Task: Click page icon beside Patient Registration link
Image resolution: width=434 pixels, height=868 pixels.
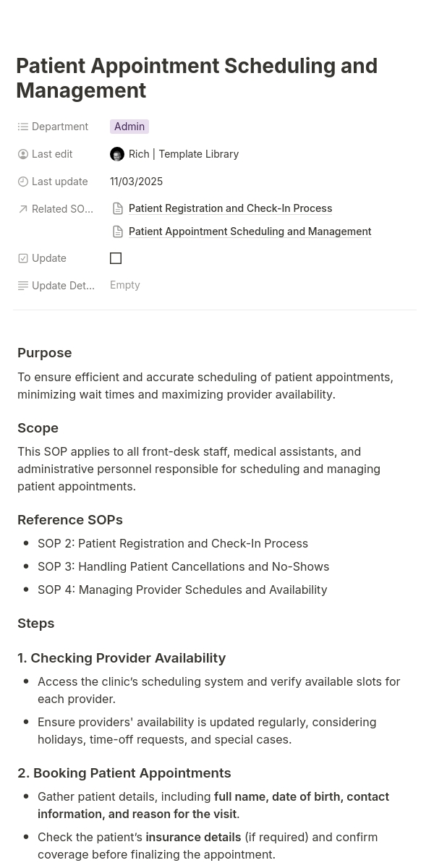Action: coord(118,208)
